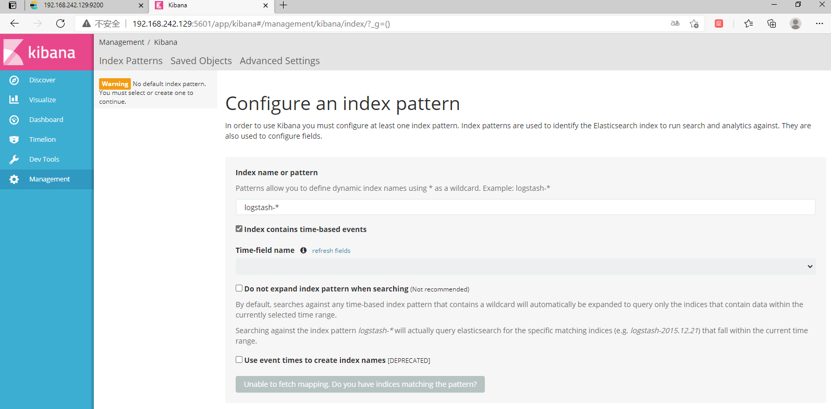Click the refresh fields link
This screenshot has height=409, width=833.
click(x=331, y=251)
